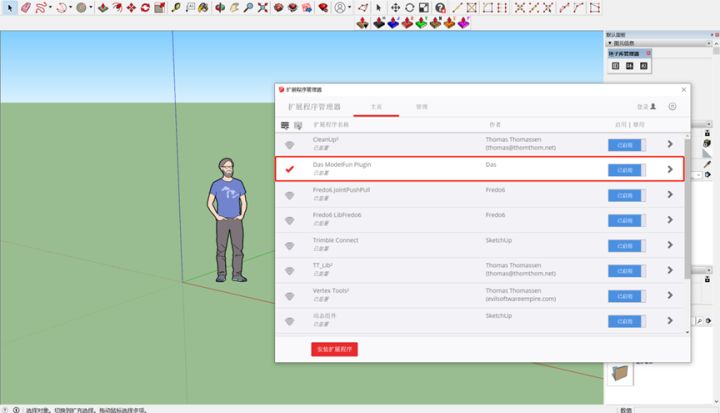This screenshot has width=720, height=413.
Task: Toggle the Trimble Connect enabled switch
Action: (627, 246)
